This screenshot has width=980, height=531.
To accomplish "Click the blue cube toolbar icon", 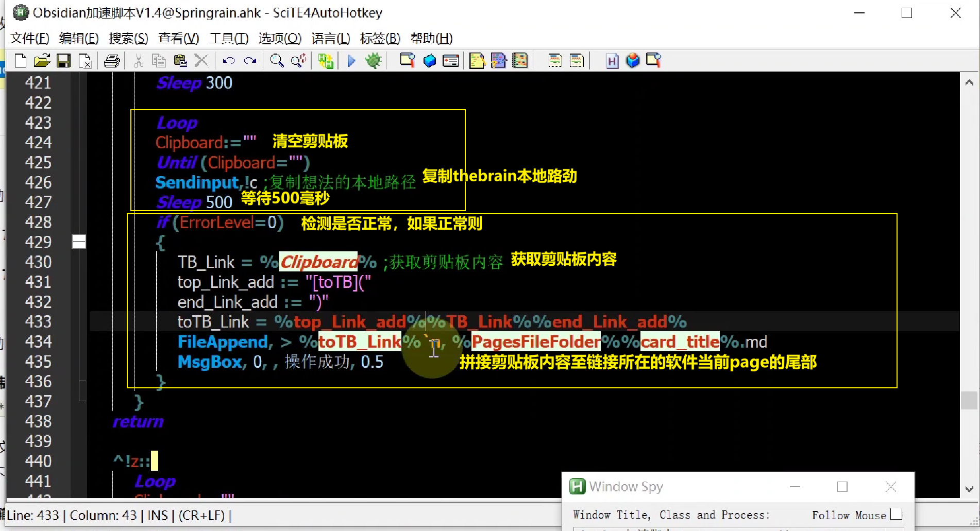I will pos(429,61).
